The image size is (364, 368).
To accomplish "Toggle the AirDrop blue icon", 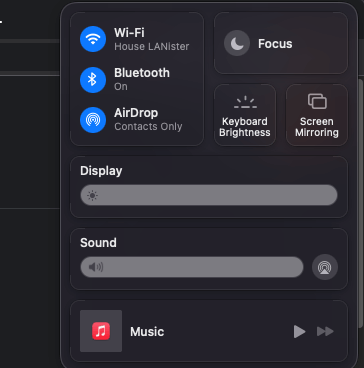I will point(93,120).
